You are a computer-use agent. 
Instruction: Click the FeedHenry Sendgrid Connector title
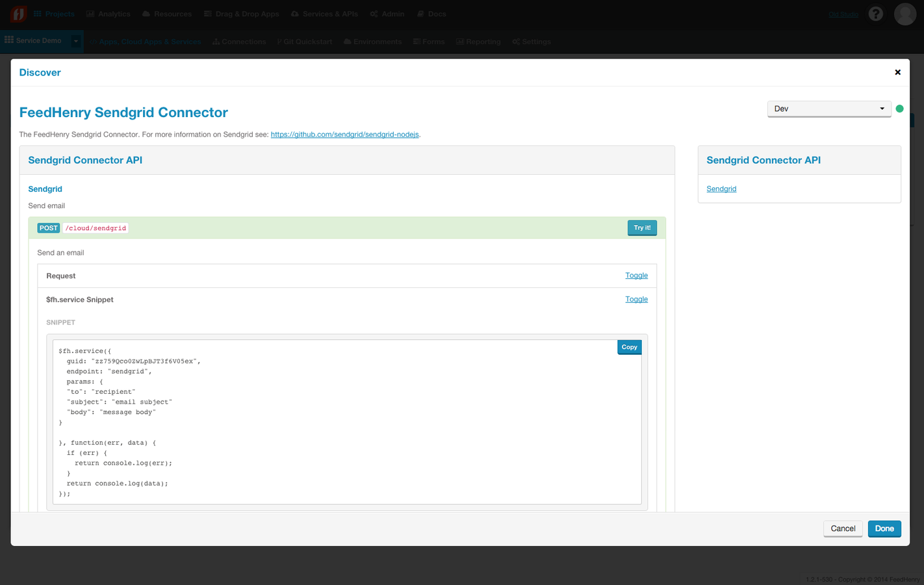(123, 112)
